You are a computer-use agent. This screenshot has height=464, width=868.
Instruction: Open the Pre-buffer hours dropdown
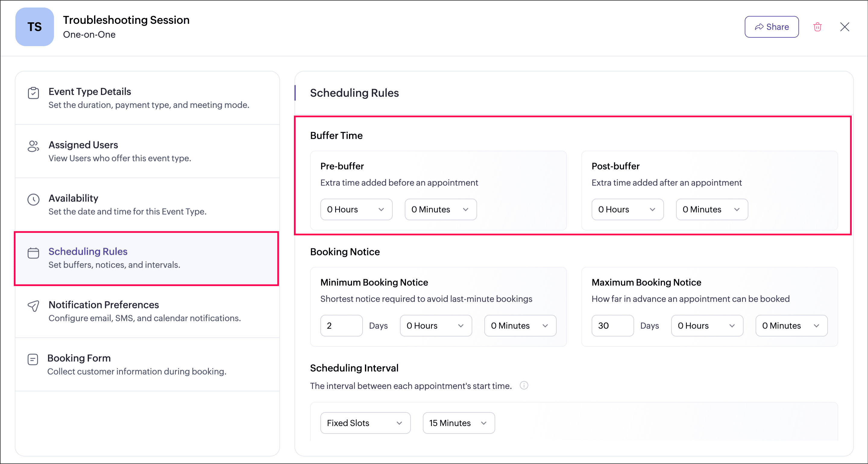click(x=356, y=209)
